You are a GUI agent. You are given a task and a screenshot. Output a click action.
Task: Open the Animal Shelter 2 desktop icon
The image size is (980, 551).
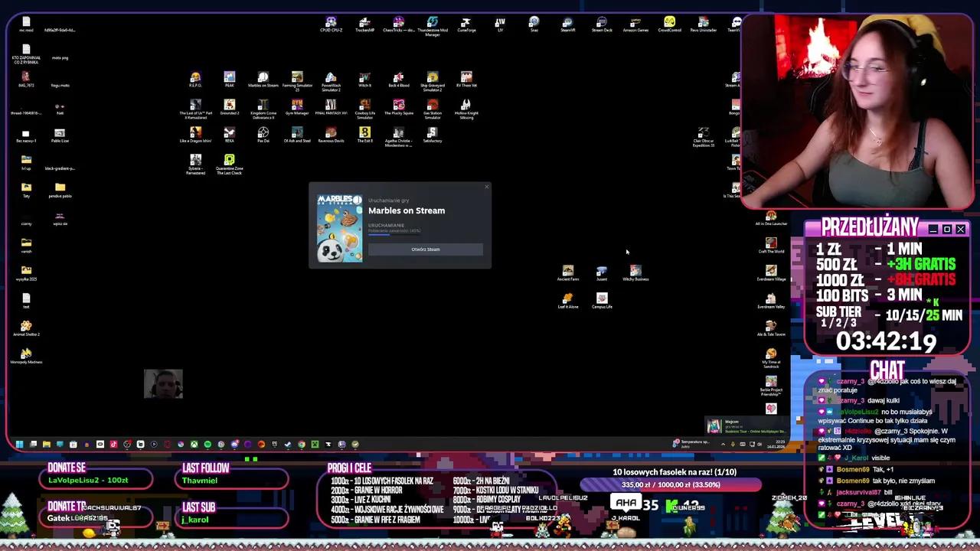[26, 328]
